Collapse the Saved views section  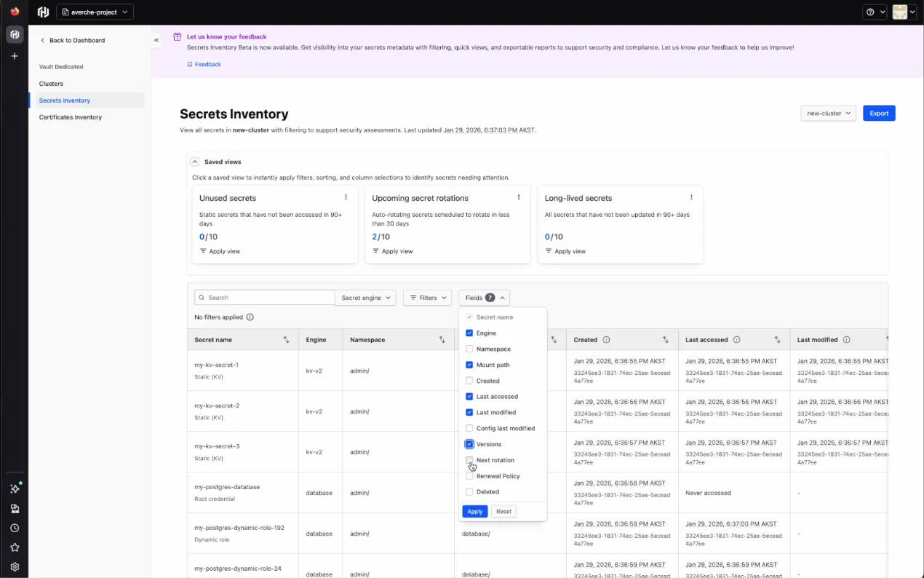195,162
